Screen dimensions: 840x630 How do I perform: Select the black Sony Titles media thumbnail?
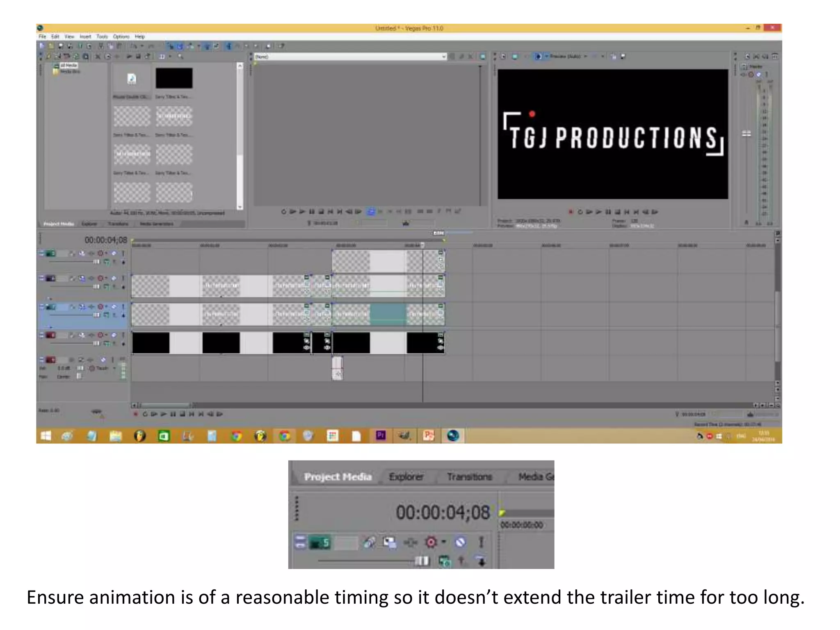[174, 78]
